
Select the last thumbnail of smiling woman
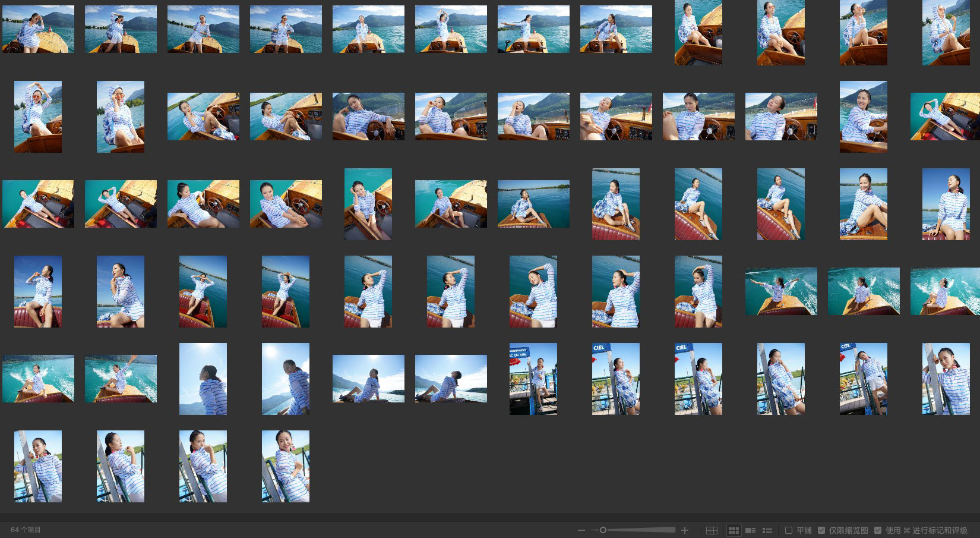coord(285,466)
